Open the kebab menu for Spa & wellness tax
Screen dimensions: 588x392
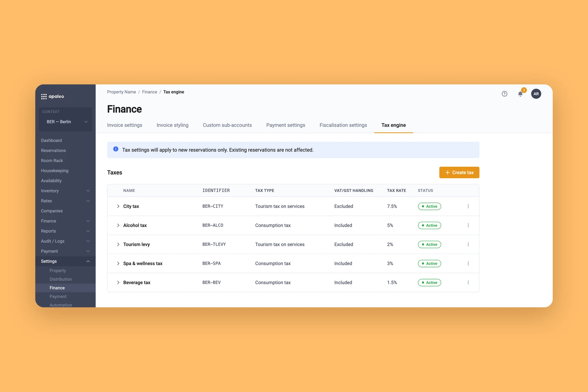click(468, 264)
